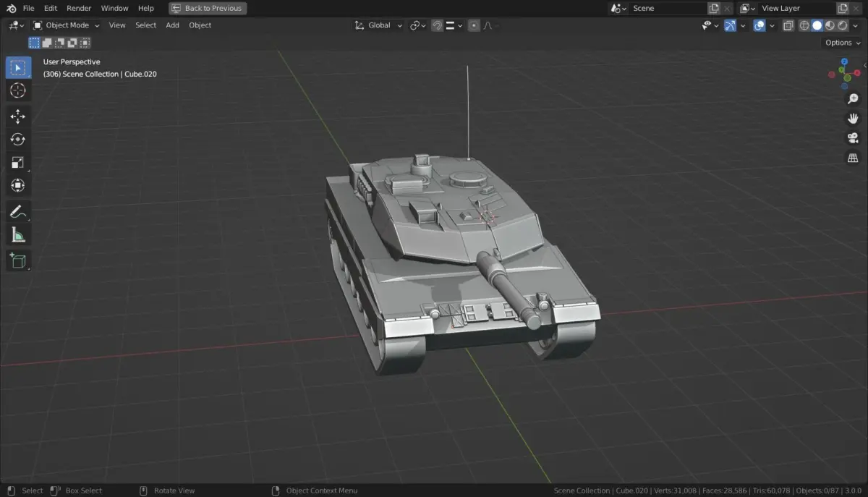
Task: Toggle the show overlays button
Action: (759, 25)
